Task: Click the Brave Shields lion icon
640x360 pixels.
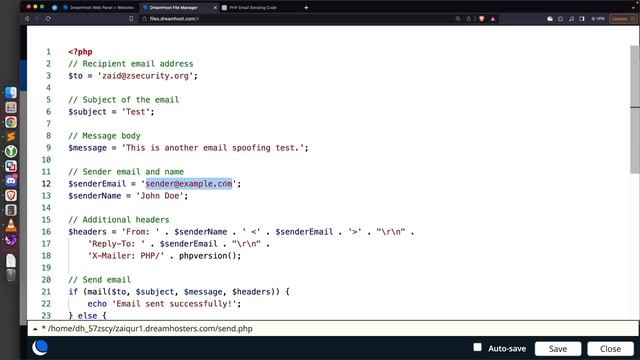Action: click(482, 19)
